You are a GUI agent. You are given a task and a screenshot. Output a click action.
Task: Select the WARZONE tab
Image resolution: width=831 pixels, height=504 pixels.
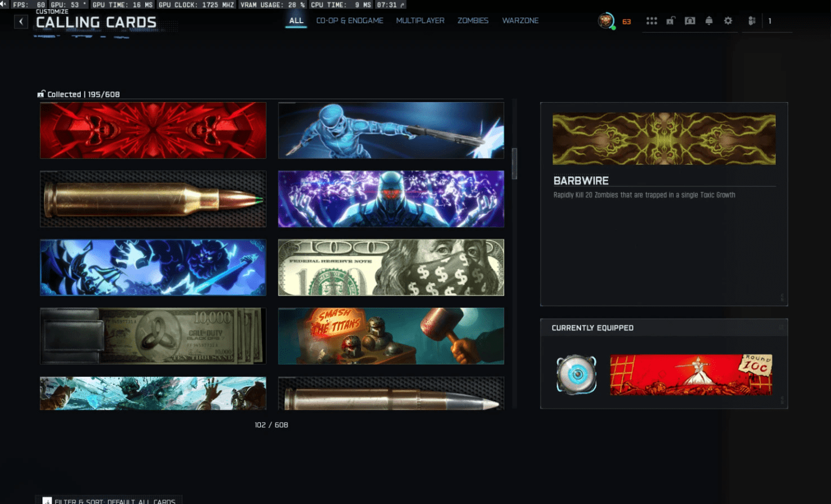pos(520,20)
